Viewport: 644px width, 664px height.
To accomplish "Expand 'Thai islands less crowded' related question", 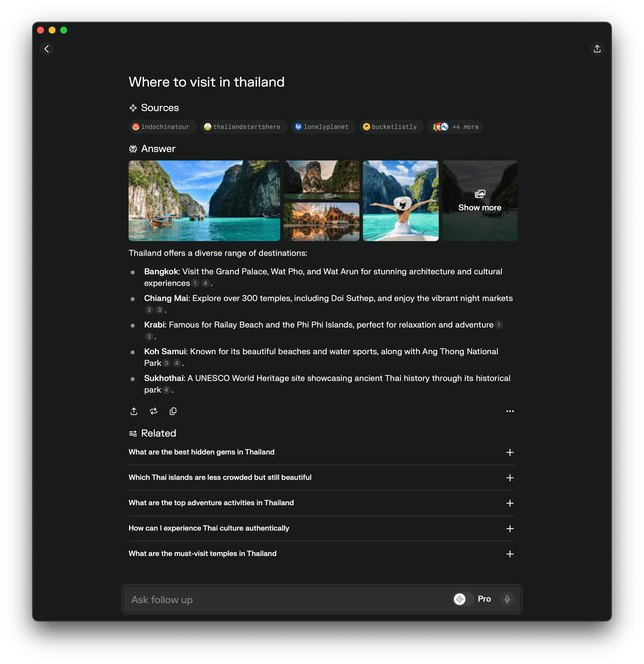I will coord(510,478).
